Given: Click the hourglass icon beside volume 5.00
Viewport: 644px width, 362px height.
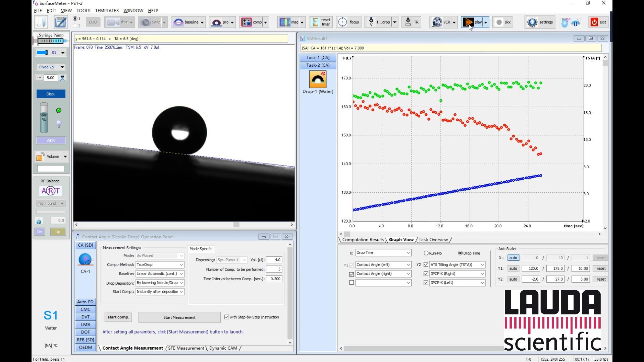Looking at the screenshot, I should [x=62, y=78].
